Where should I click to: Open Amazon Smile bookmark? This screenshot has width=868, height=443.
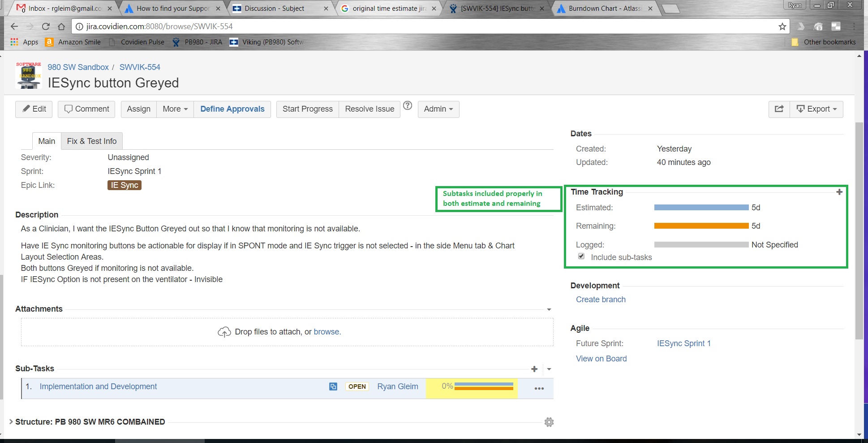click(73, 42)
